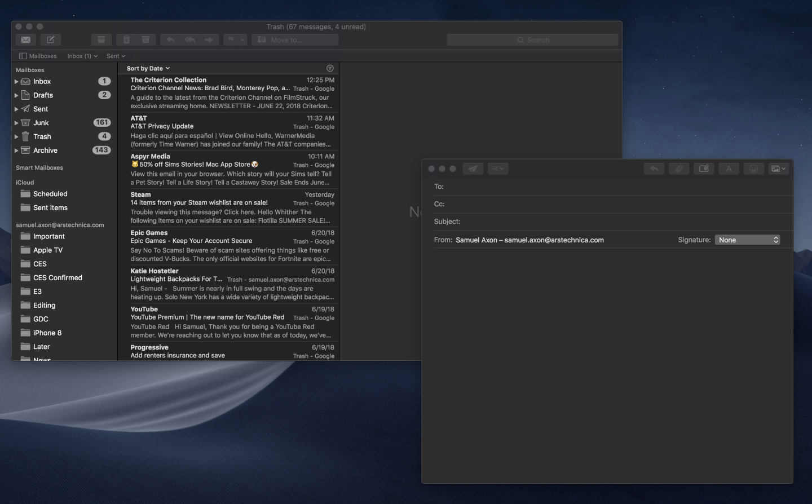The width and height of the screenshot is (812, 504).
Task: Click the junk box icon in the toolbar
Action: tap(145, 39)
